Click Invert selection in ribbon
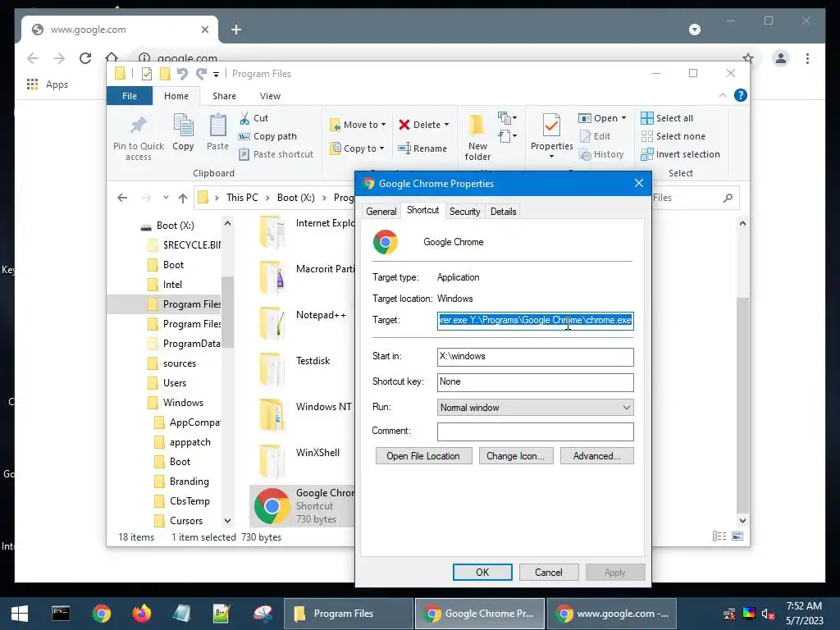Viewport: 840px width, 630px height. (680, 154)
